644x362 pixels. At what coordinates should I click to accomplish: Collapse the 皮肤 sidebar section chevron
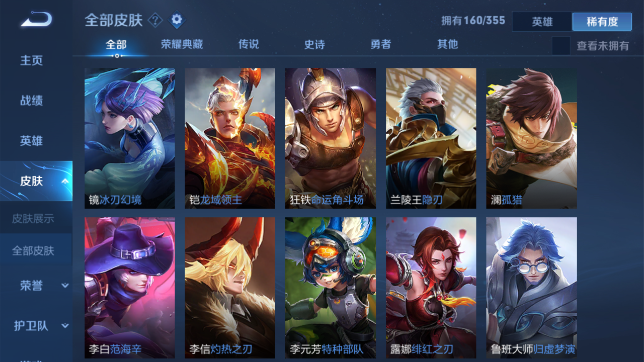click(x=64, y=181)
